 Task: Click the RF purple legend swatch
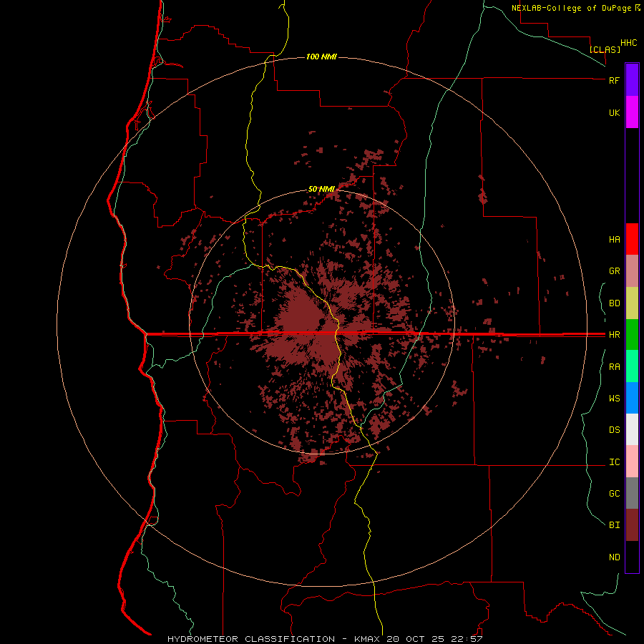[x=632, y=80]
